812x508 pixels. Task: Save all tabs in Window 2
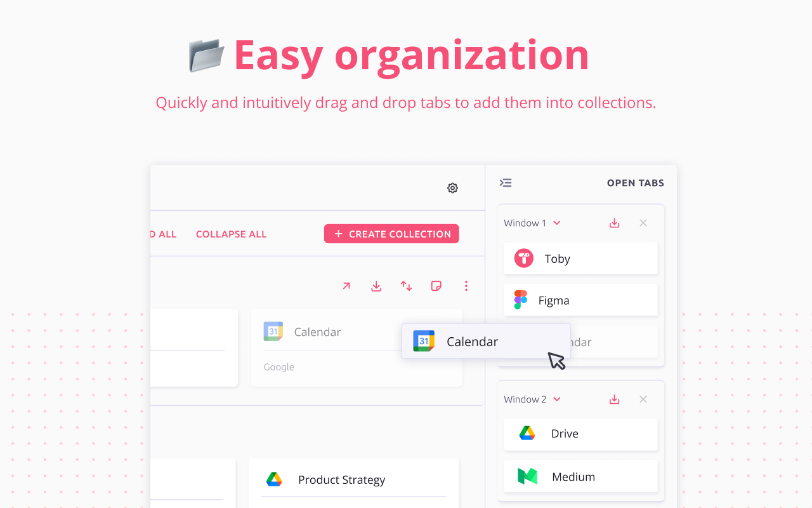pyautogui.click(x=614, y=399)
